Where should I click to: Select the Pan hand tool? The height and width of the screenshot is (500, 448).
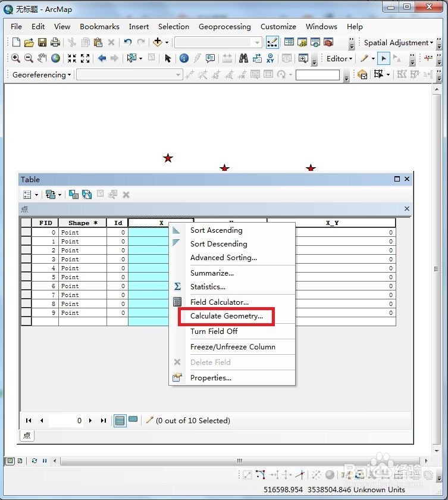tap(42, 58)
